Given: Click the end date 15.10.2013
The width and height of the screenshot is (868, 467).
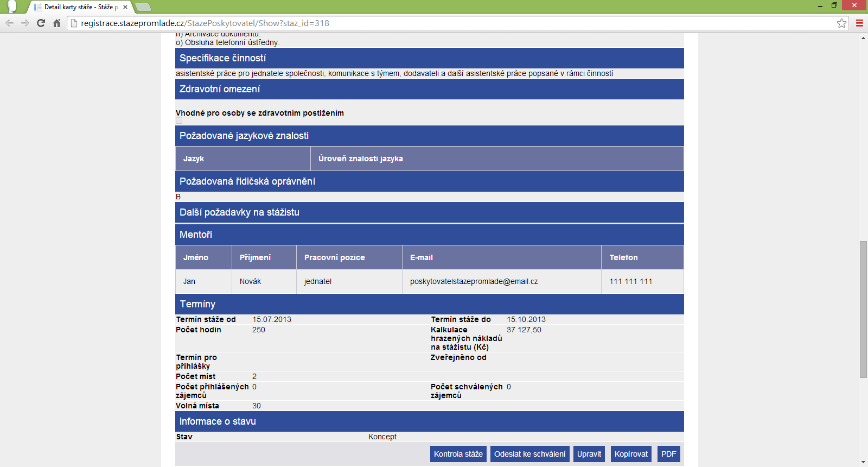Looking at the screenshot, I should click(526, 319).
